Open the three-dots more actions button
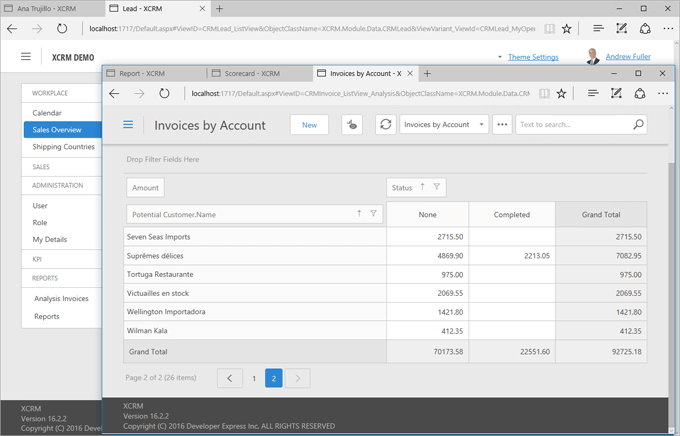The height and width of the screenshot is (436, 680). tap(502, 125)
